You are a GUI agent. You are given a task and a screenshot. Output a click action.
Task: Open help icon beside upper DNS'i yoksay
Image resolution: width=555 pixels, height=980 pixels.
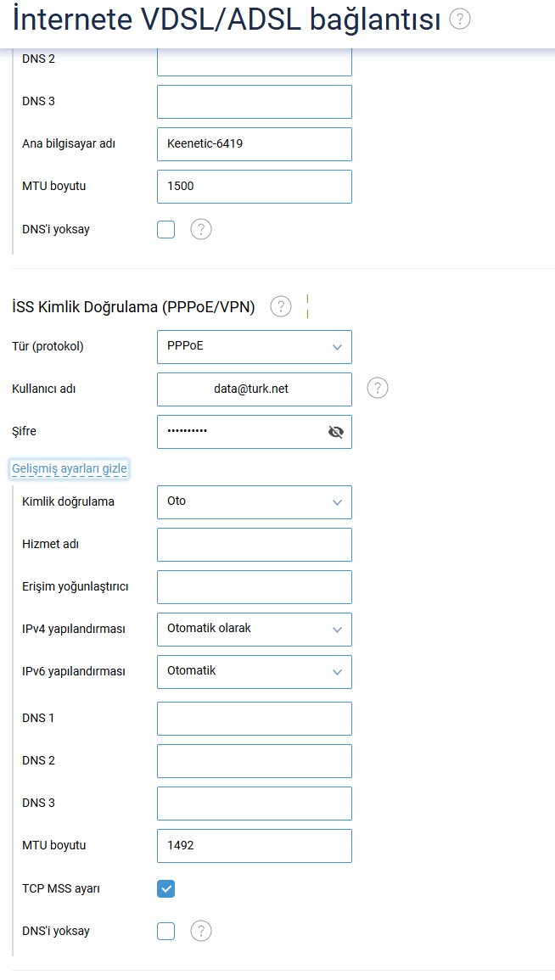click(200, 229)
